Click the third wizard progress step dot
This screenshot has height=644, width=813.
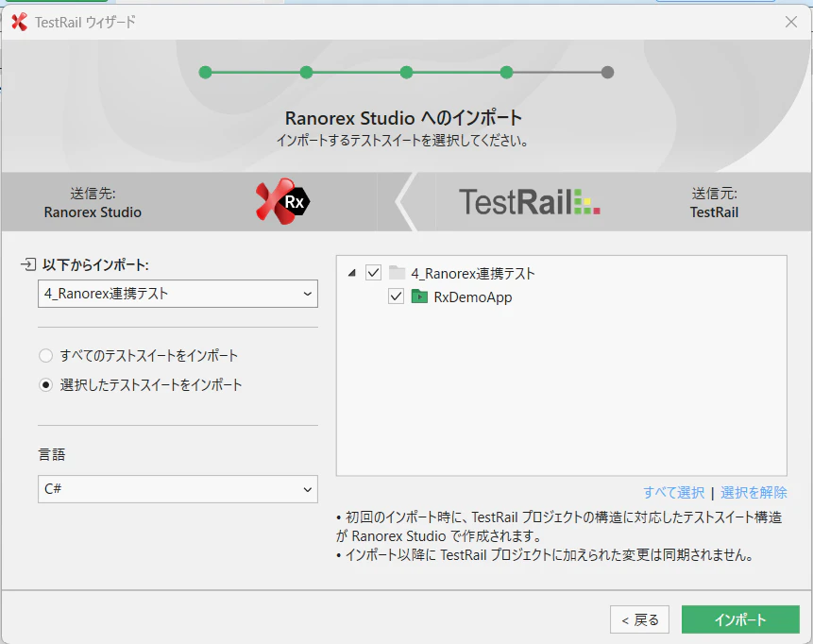[x=406, y=73]
